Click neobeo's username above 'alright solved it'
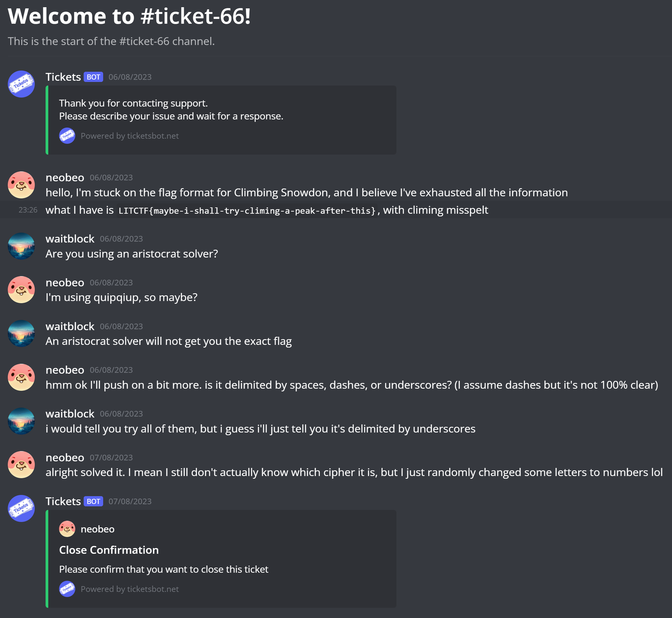672x618 pixels. [x=65, y=457]
